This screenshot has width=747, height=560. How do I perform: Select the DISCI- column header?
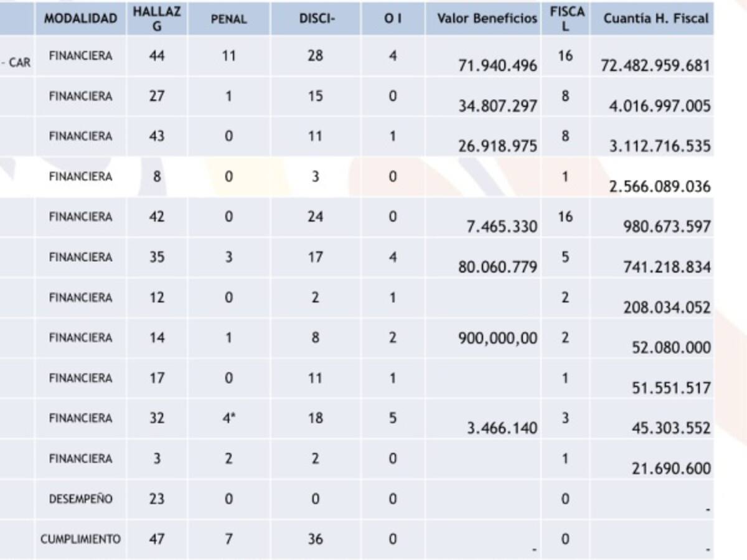coord(316,19)
